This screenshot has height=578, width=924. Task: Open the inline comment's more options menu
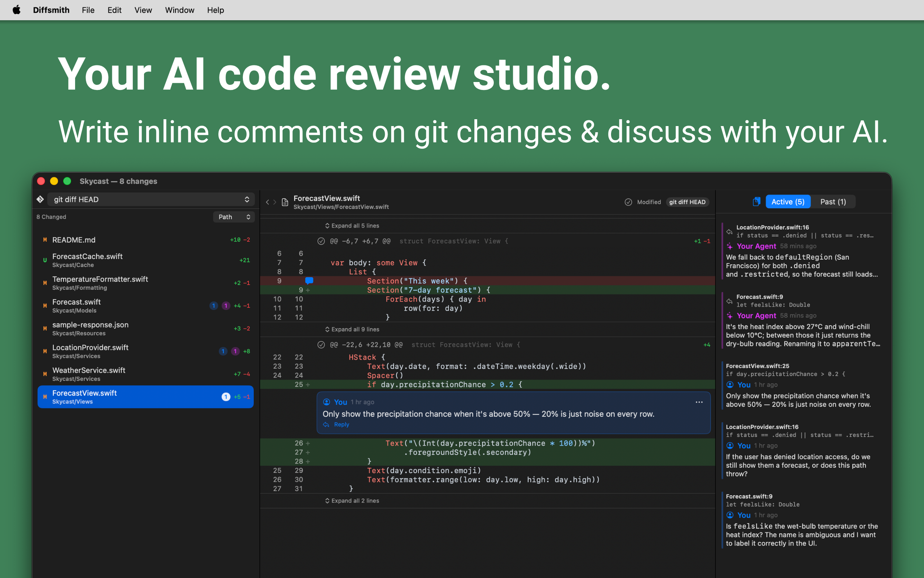pos(699,402)
